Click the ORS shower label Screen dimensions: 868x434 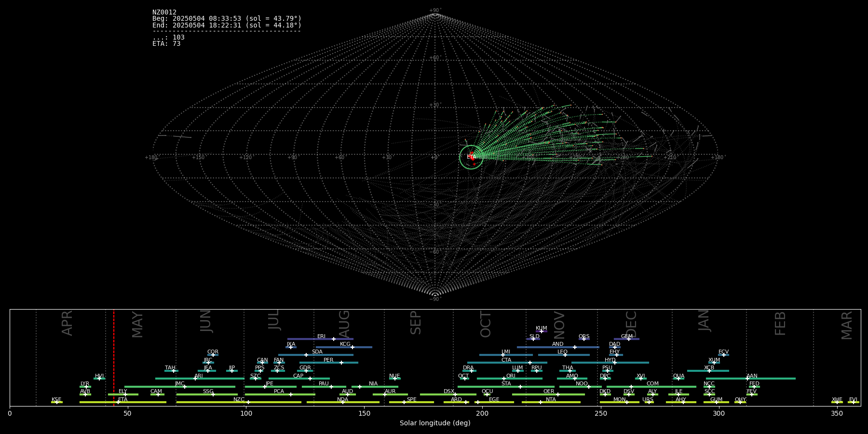pos(584,337)
